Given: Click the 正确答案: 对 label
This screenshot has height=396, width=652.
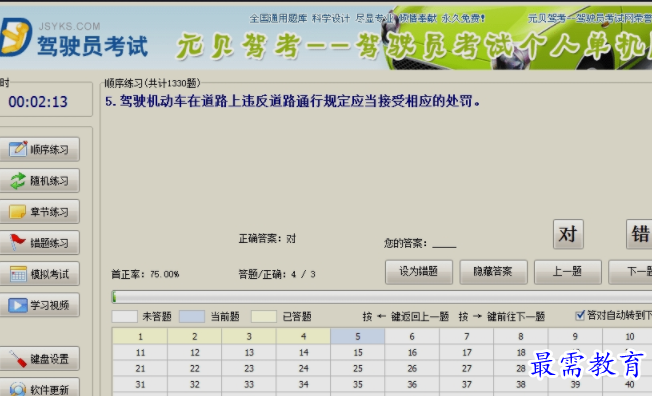Looking at the screenshot, I should click(x=267, y=239).
